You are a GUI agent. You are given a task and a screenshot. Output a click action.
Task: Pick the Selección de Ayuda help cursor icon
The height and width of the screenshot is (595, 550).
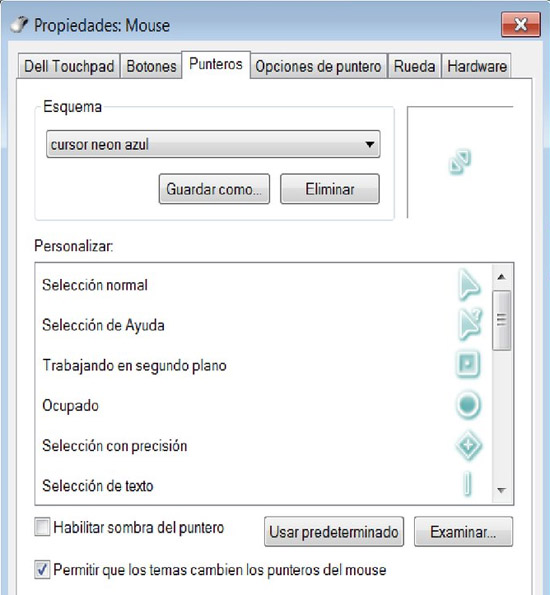coord(470,324)
